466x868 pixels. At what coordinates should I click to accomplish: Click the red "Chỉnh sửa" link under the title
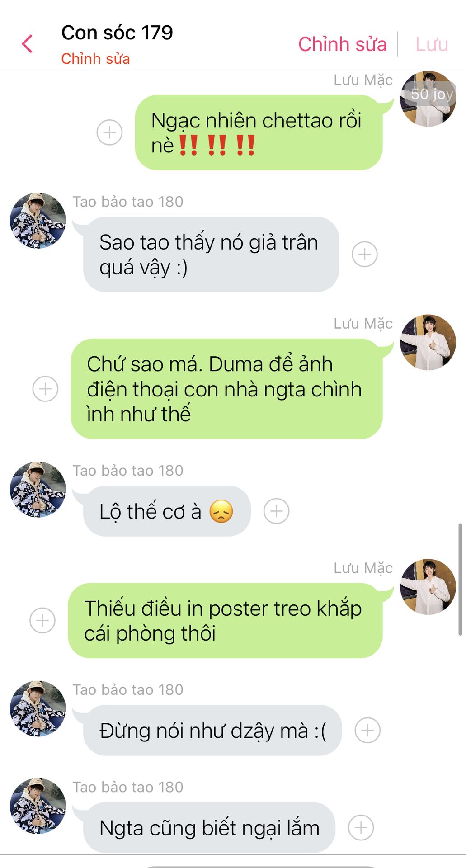point(95,59)
